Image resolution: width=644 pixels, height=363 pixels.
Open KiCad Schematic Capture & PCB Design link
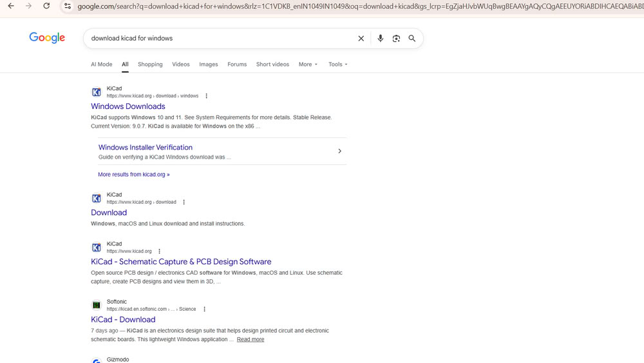[x=181, y=262]
